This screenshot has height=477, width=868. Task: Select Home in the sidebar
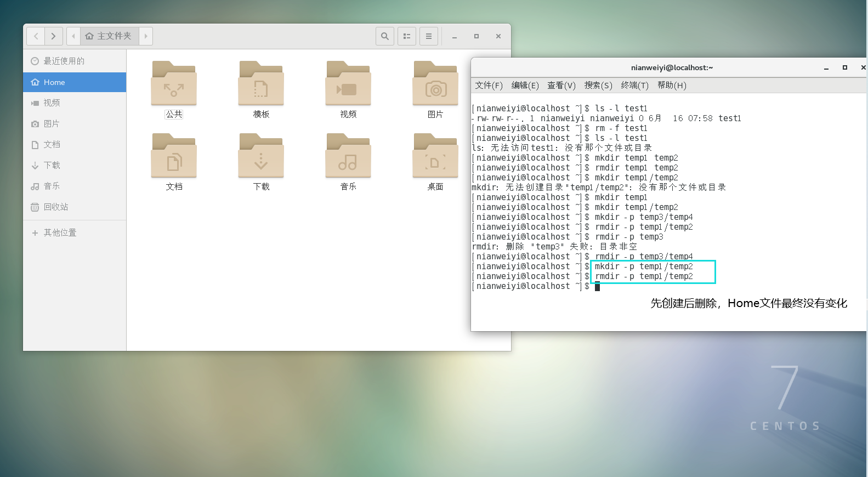[75, 82]
